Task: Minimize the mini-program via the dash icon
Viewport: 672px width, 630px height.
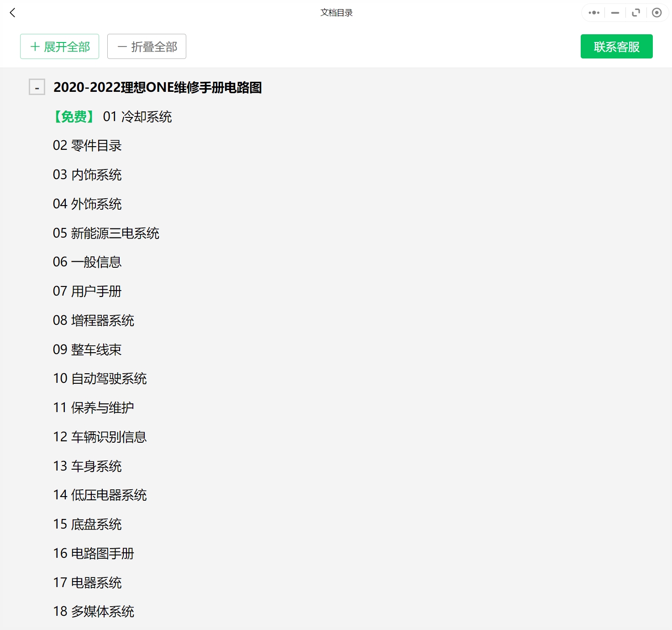Action: tap(614, 13)
